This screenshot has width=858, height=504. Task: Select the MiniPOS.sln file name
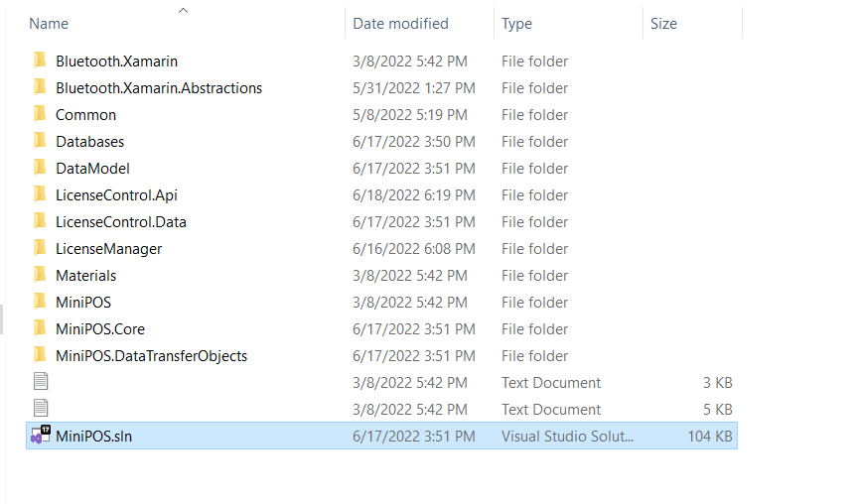[93, 437]
